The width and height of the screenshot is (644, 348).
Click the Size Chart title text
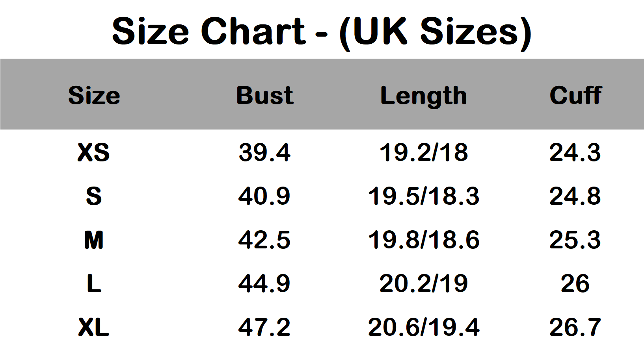322,31
